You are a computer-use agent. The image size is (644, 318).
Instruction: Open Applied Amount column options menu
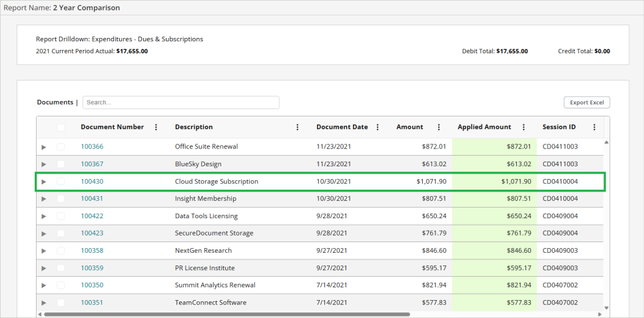(523, 127)
